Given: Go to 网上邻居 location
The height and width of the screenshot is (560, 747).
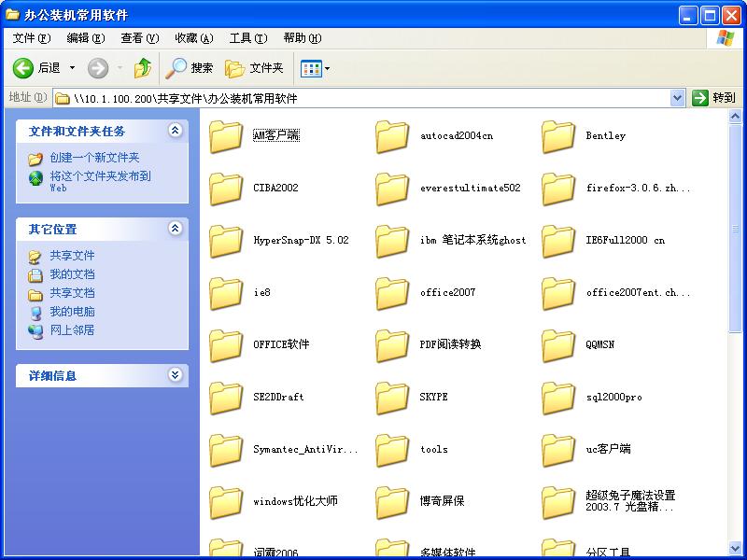Looking at the screenshot, I should tap(72, 330).
